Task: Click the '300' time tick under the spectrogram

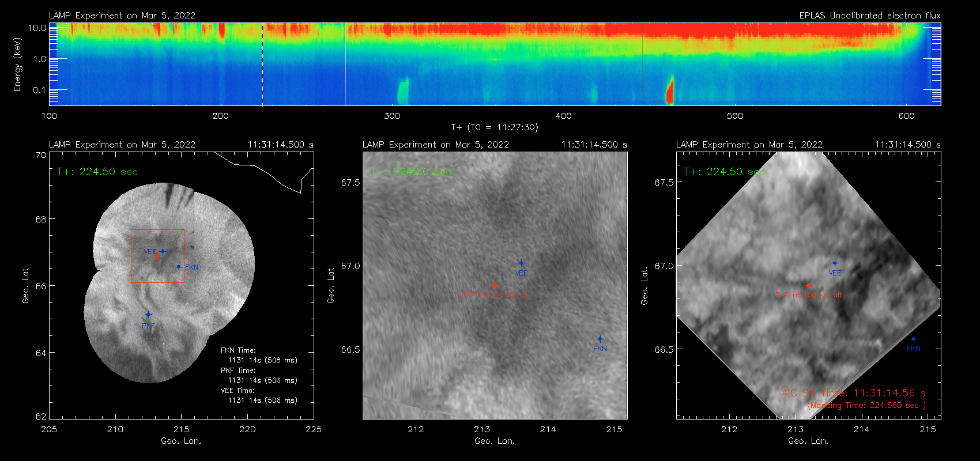Action: click(392, 116)
